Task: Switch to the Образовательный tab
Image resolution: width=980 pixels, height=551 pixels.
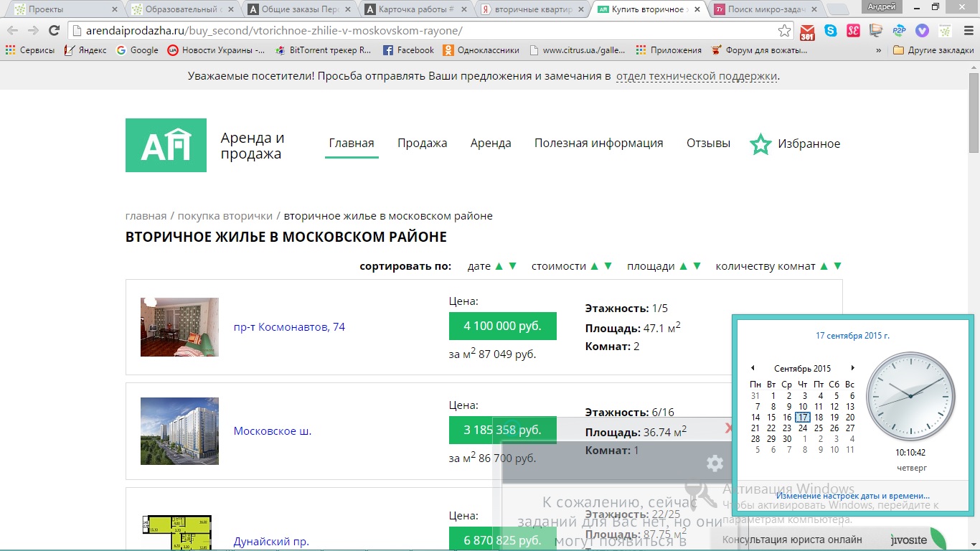Action: tap(182, 9)
